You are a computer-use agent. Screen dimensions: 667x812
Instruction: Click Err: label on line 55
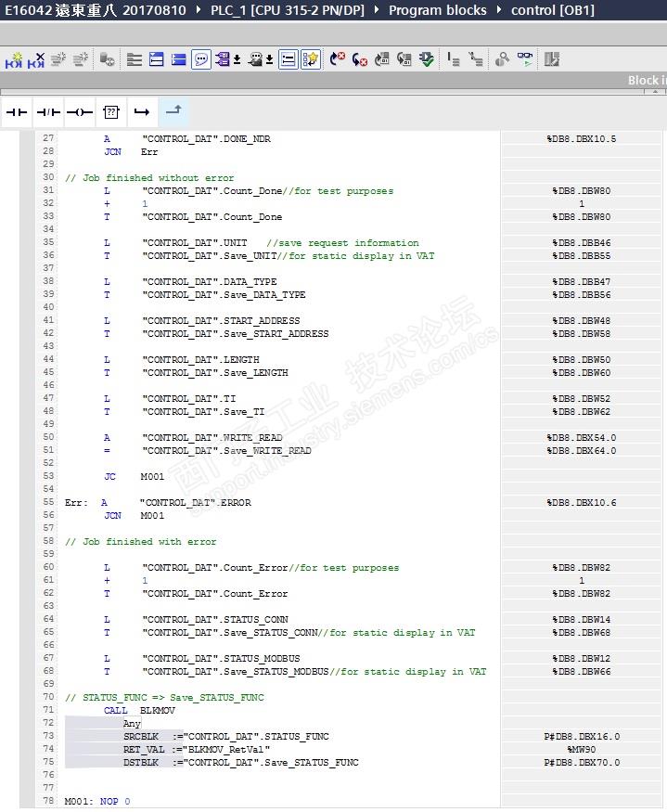pyautogui.click(x=76, y=503)
